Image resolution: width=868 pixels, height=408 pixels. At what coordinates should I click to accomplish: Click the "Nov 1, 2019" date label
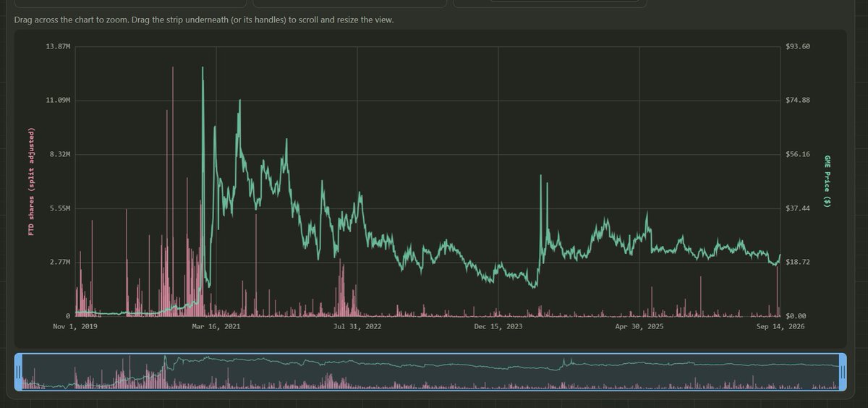click(x=75, y=327)
